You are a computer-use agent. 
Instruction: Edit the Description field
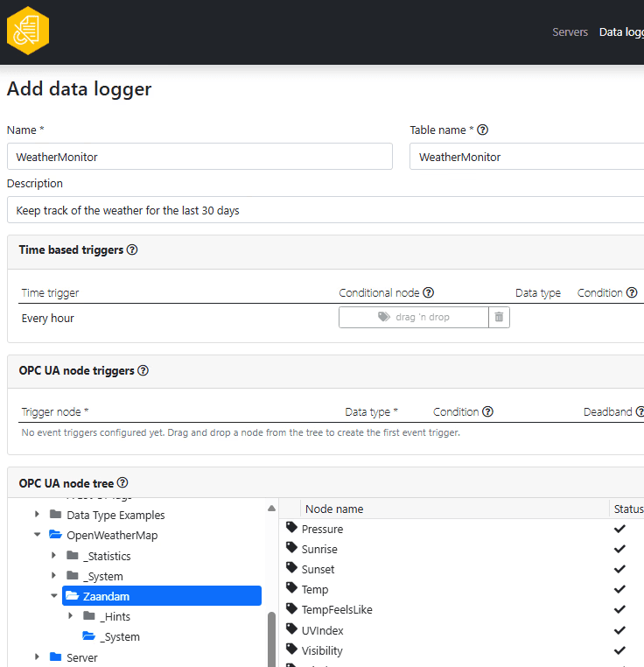coord(325,210)
